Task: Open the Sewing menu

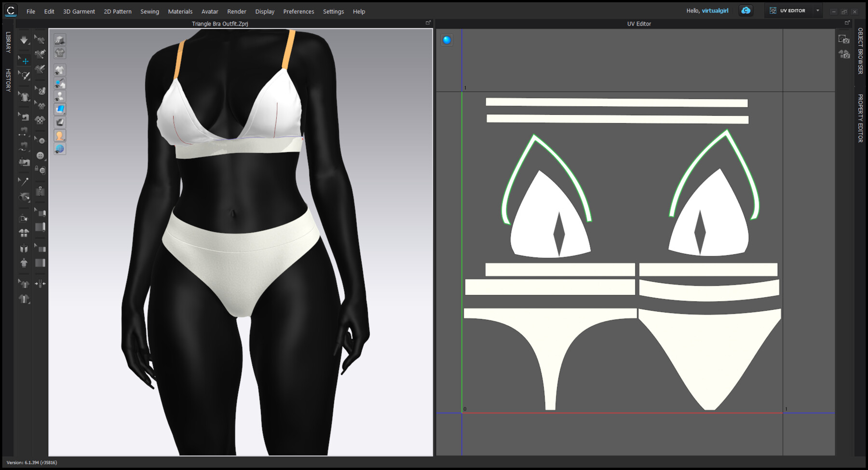Action: point(149,11)
